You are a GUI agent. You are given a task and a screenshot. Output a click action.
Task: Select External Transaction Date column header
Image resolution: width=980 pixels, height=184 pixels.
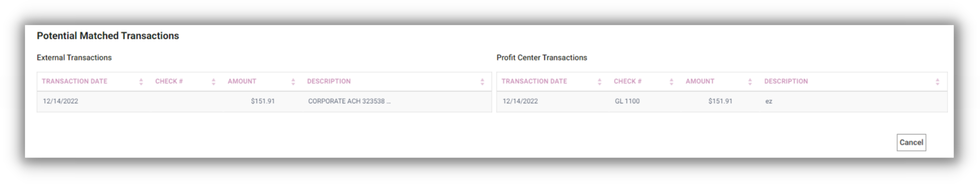(x=75, y=81)
